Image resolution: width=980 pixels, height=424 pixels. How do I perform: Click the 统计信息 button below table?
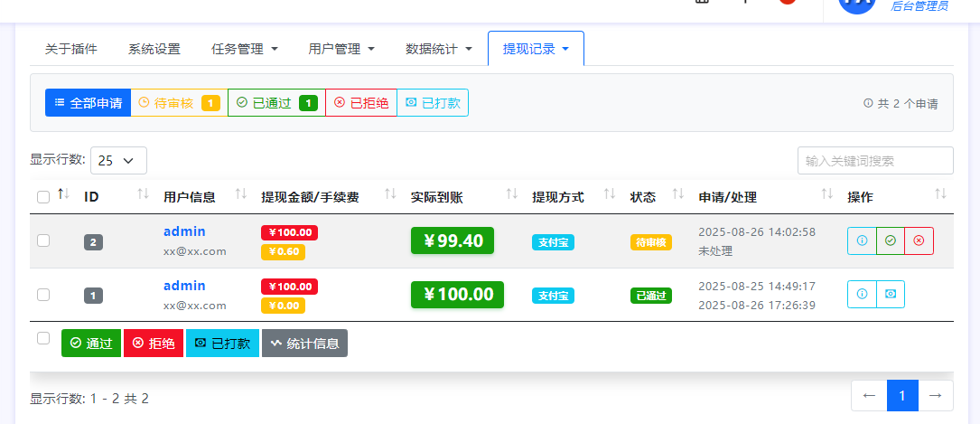tap(304, 344)
